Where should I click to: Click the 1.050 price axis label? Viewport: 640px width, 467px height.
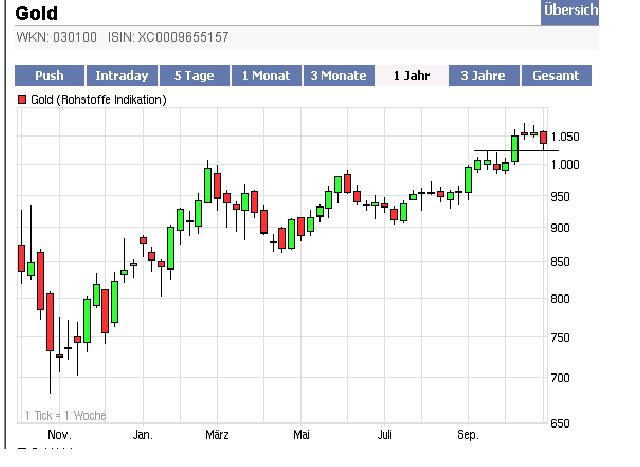(x=565, y=137)
